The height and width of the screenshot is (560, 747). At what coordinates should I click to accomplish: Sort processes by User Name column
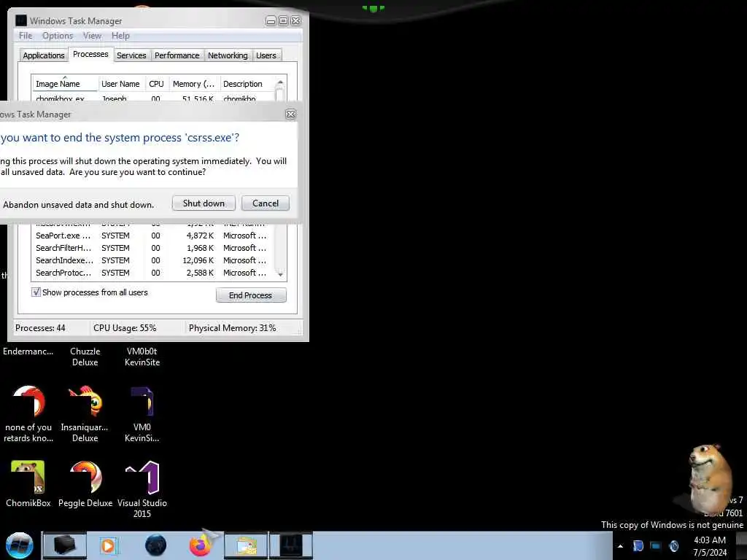(x=120, y=84)
